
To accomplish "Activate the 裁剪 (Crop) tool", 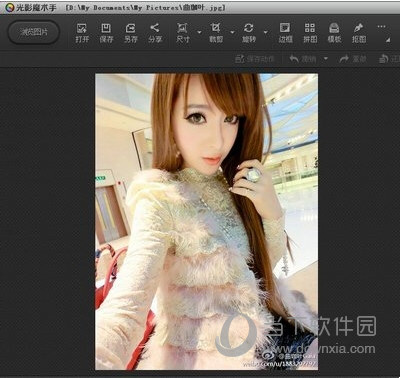I will coord(216,33).
